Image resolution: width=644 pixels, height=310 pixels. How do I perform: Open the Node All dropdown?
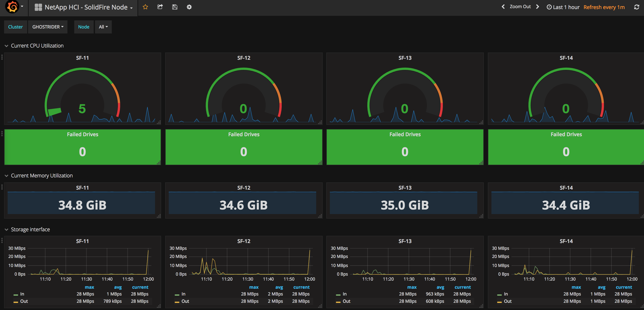(103, 27)
